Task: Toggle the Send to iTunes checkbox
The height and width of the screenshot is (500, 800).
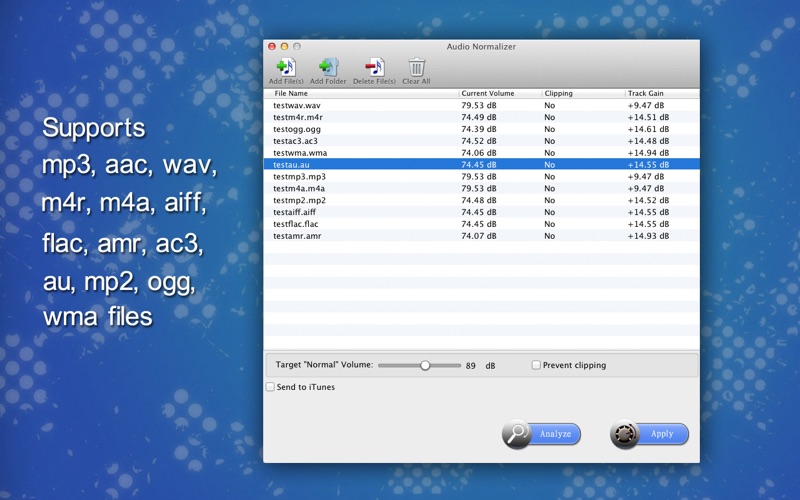Action: [x=270, y=387]
